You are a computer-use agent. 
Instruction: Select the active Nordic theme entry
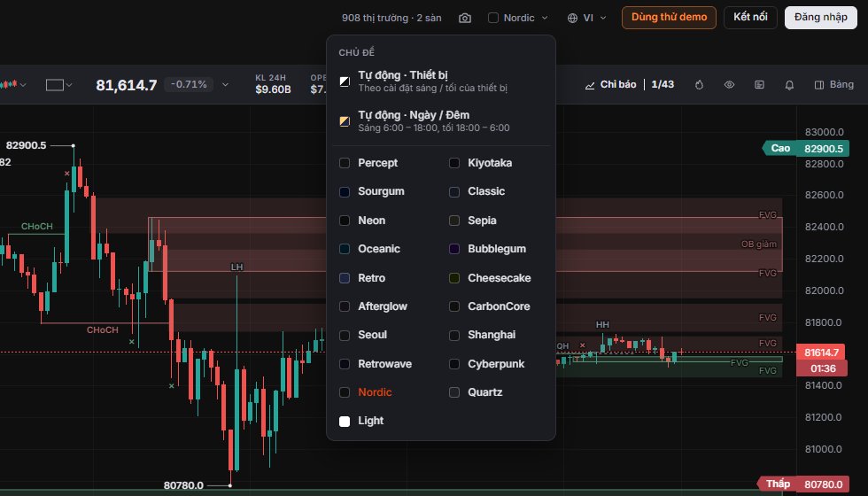[366, 392]
